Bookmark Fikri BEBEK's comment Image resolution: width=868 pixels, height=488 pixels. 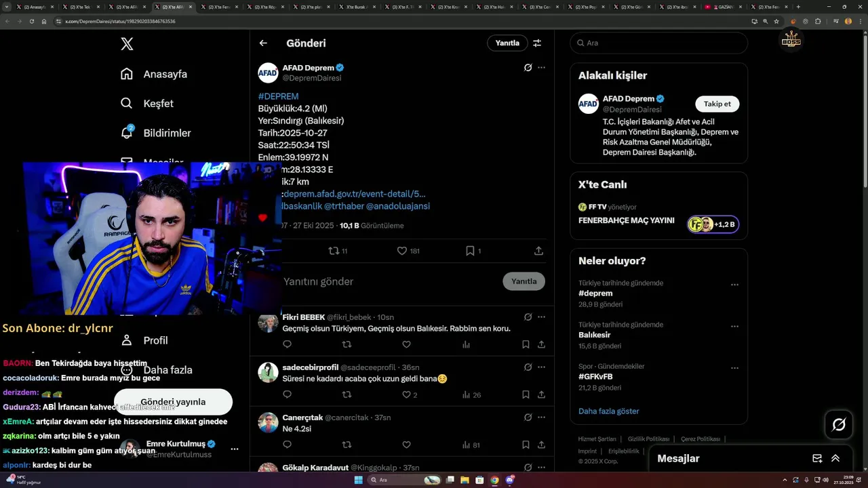click(526, 344)
